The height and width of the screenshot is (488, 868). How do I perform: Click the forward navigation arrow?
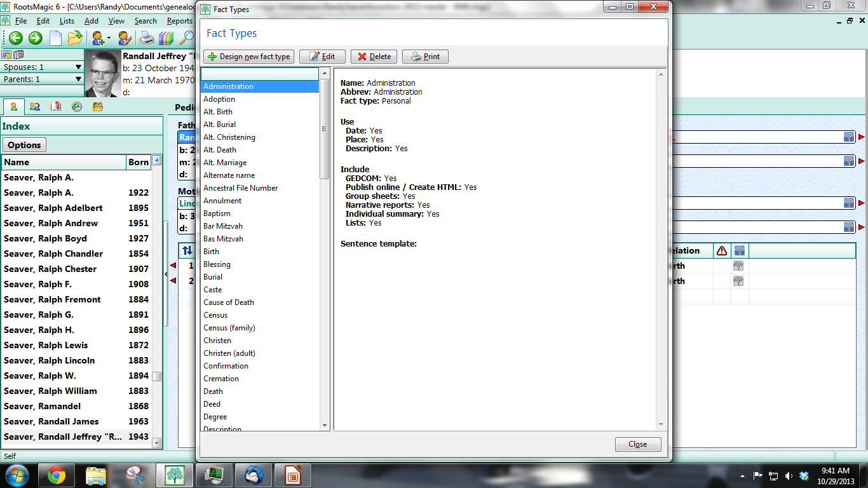(35, 38)
